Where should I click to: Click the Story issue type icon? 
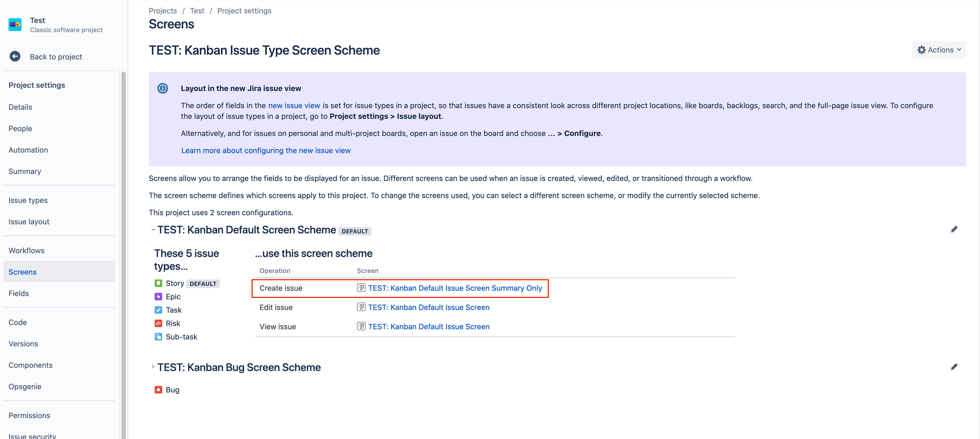(158, 283)
